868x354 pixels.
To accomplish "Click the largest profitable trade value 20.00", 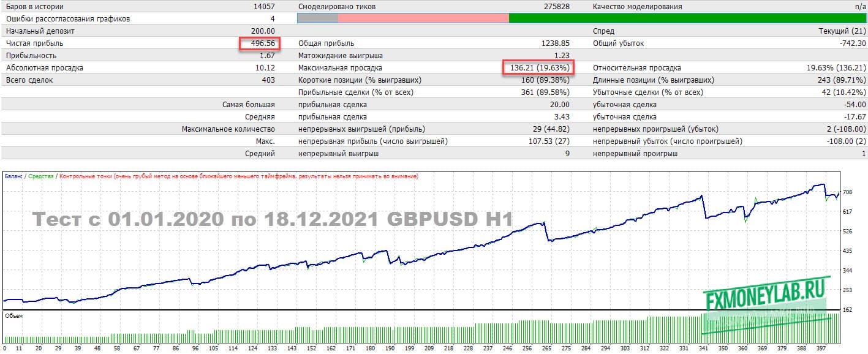I will click(560, 105).
